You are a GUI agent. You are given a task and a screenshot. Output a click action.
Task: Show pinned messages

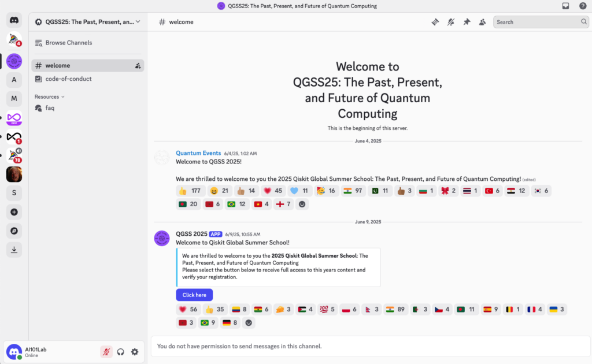467,22
